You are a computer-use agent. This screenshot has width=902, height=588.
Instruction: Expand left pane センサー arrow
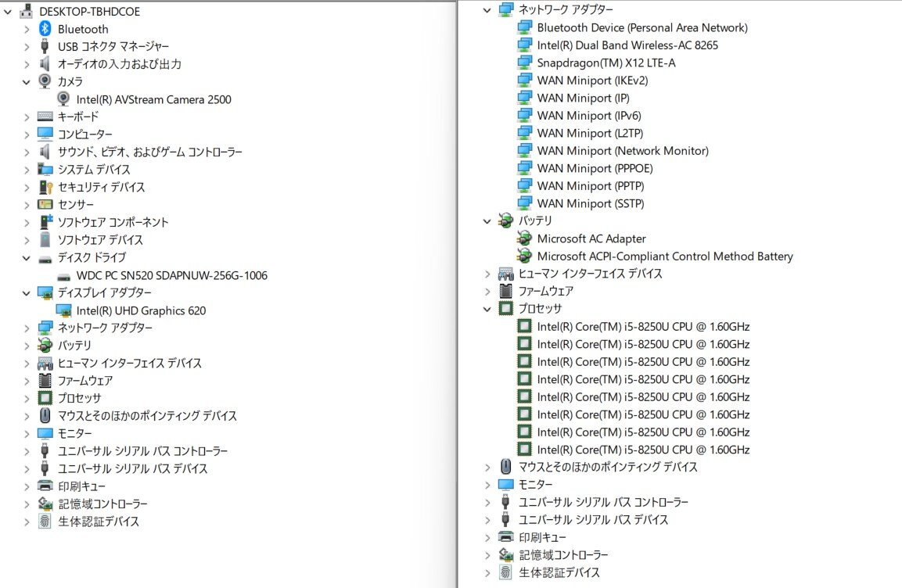click(x=27, y=205)
